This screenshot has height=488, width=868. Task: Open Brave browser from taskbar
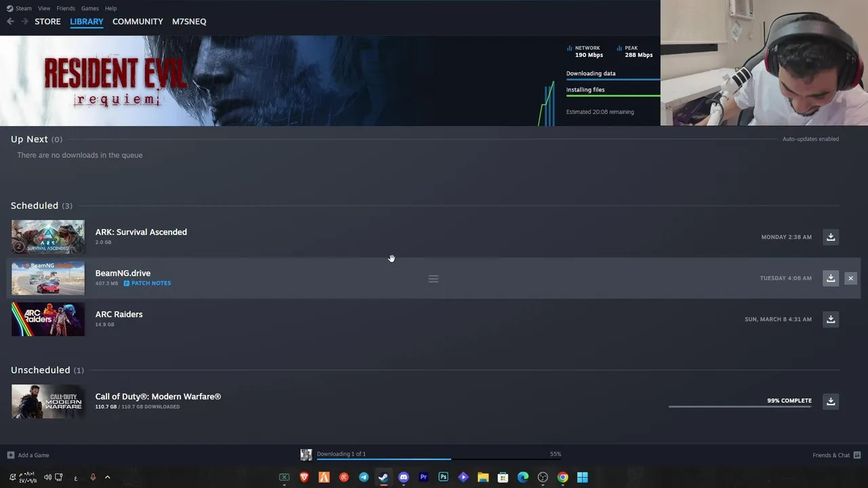click(x=304, y=477)
